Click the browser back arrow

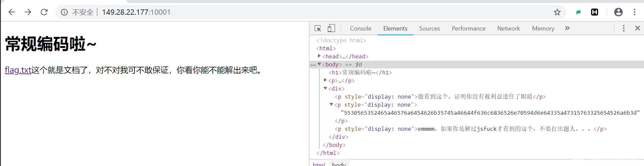(12, 12)
